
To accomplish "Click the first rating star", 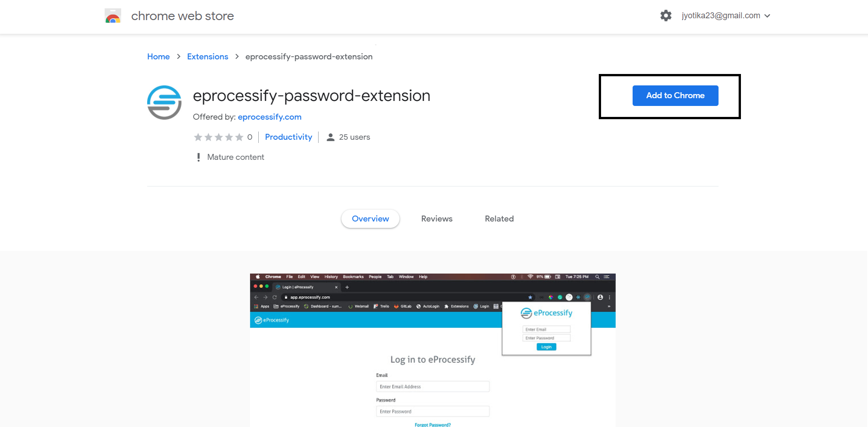I will (x=198, y=137).
